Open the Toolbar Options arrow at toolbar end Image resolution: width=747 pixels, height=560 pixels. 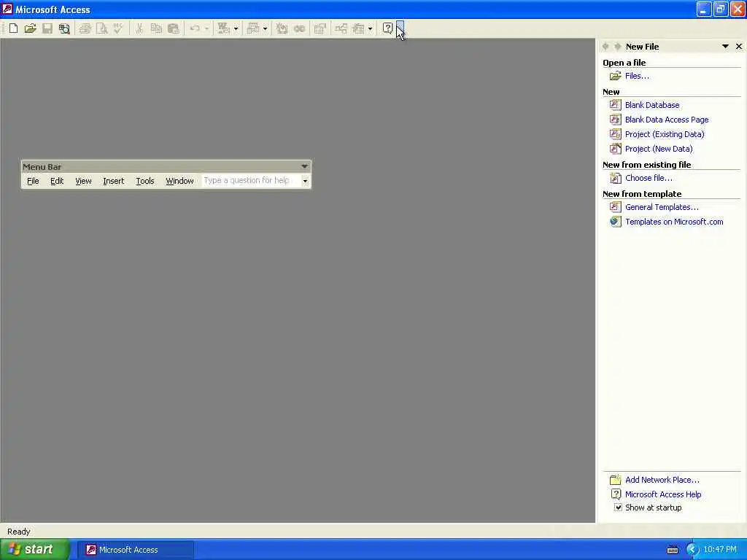(x=400, y=28)
